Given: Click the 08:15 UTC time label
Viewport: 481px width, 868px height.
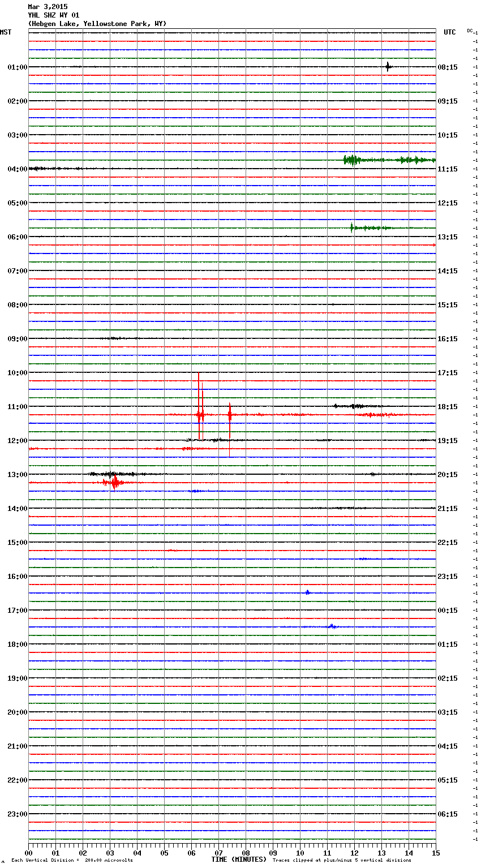Looking at the screenshot, I should click(448, 67).
